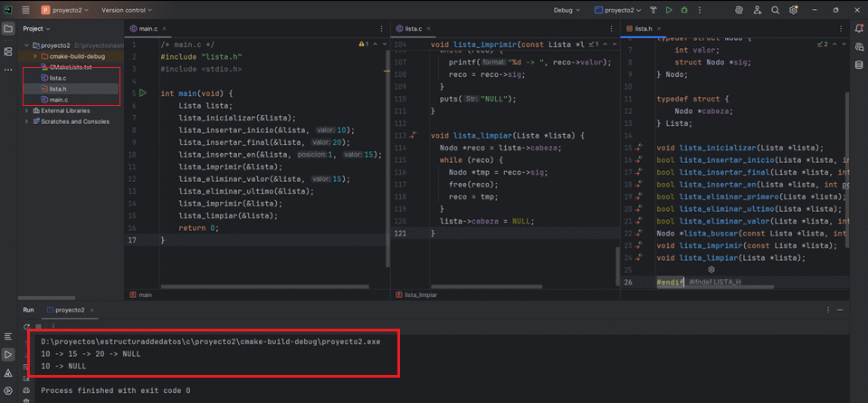Open the Problems warning triangle icon
The height and width of the screenshot is (403, 868).
pos(8,372)
